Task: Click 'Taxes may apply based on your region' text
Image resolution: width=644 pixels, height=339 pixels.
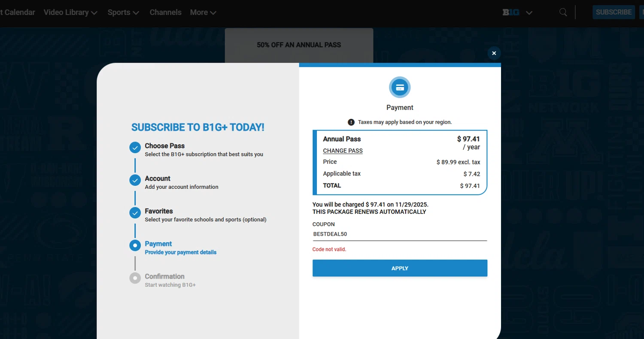Action: (405, 122)
